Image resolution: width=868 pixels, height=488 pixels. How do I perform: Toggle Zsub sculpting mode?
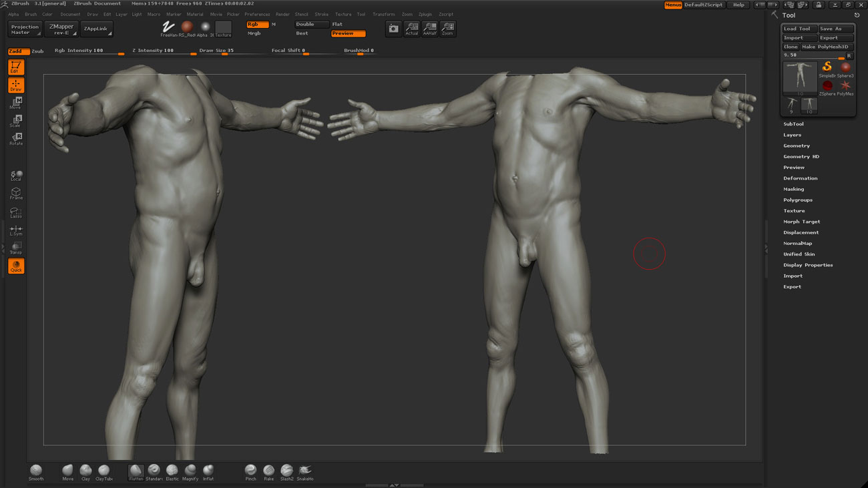[37, 51]
